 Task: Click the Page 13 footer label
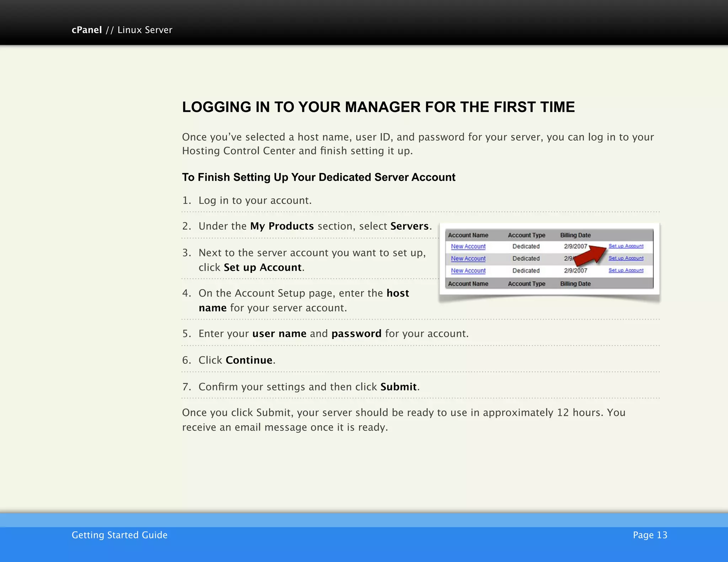coord(650,535)
